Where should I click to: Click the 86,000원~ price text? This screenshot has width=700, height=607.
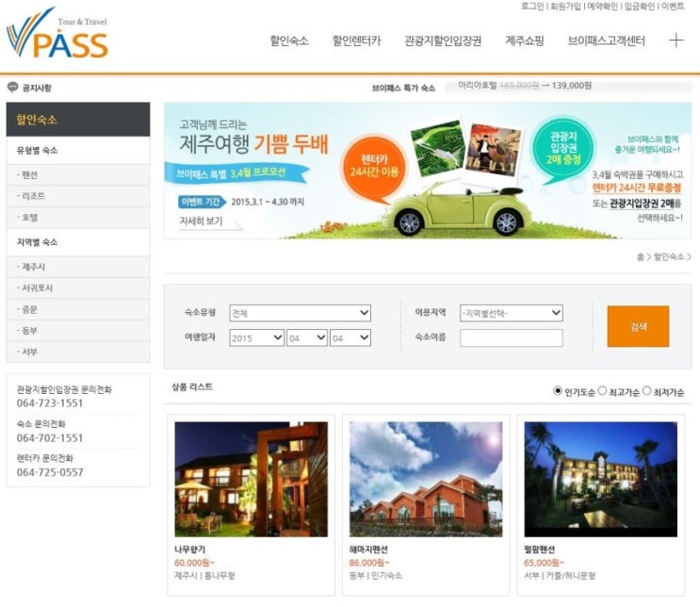[x=369, y=563]
